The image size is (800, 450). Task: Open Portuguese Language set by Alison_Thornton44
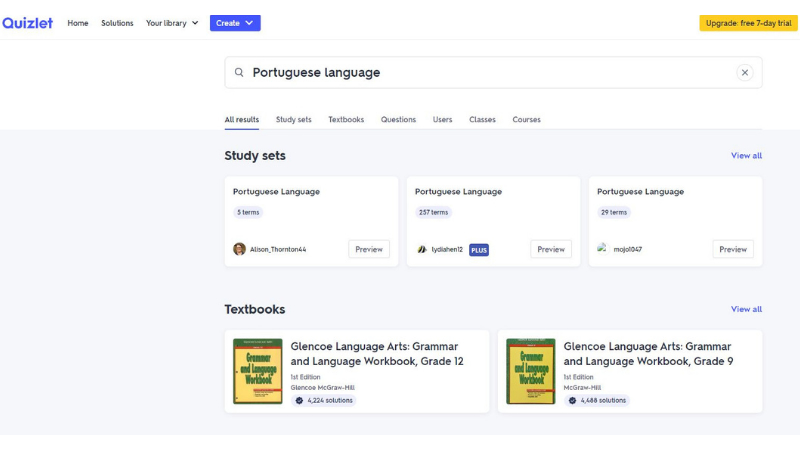[276, 191]
